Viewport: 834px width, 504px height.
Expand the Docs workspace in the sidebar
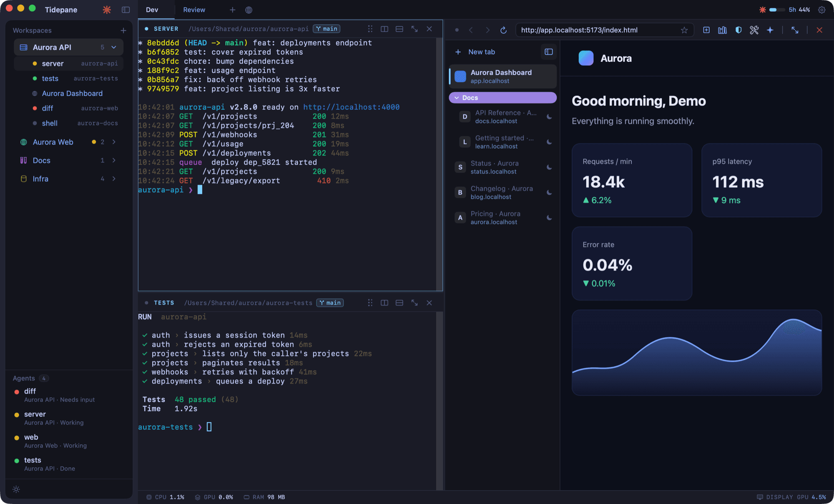pyautogui.click(x=114, y=160)
